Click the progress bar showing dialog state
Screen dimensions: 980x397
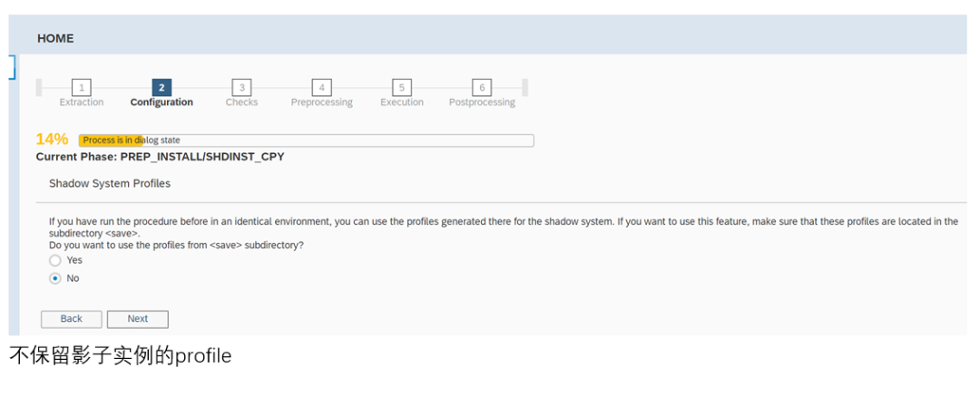click(x=307, y=140)
